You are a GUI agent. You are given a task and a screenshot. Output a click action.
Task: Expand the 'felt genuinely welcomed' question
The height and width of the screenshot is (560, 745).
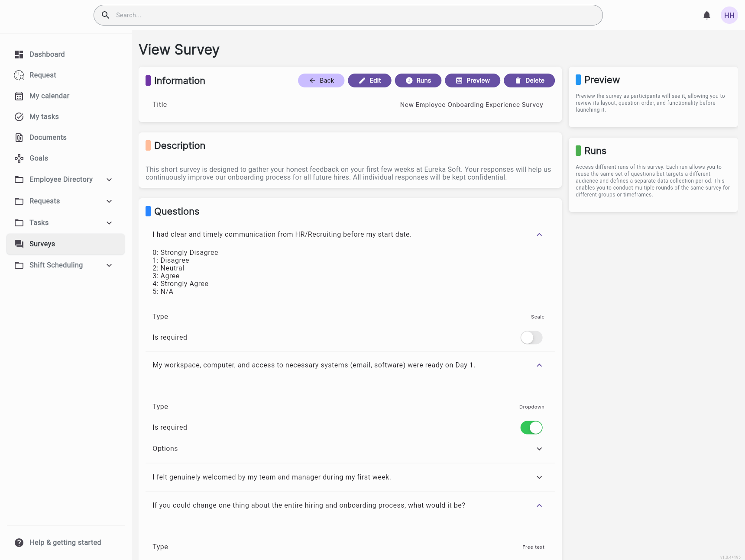coord(539,477)
